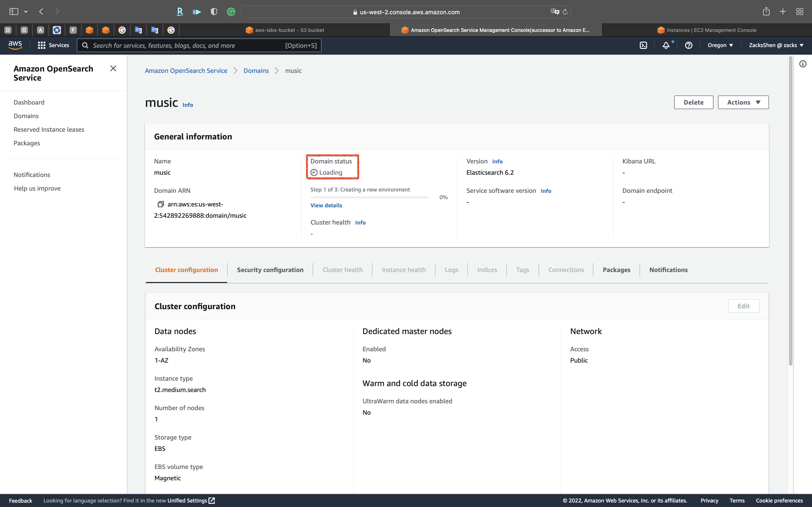Click the creation progress bar
Screen dimensions: 812x507
pos(369,198)
